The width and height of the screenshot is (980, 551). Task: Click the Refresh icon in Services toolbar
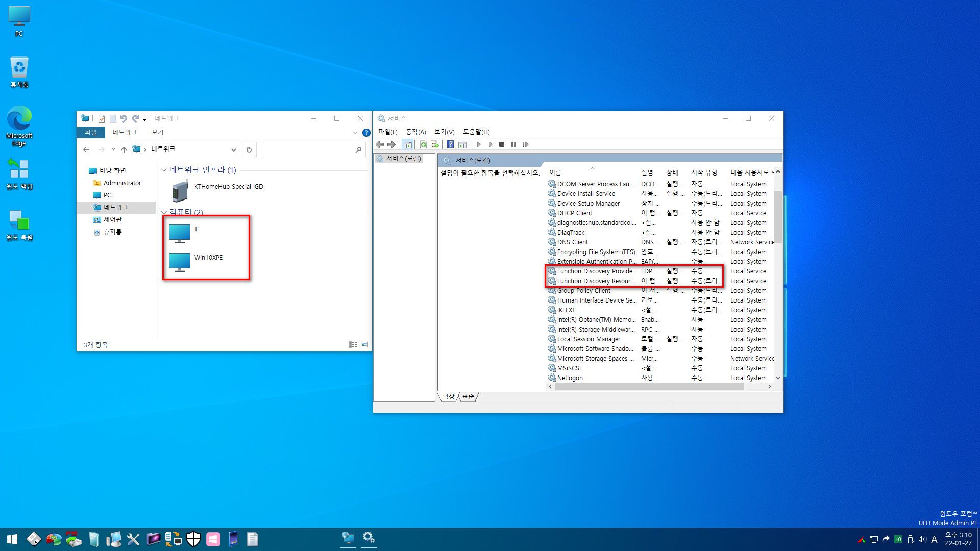(423, 144)
